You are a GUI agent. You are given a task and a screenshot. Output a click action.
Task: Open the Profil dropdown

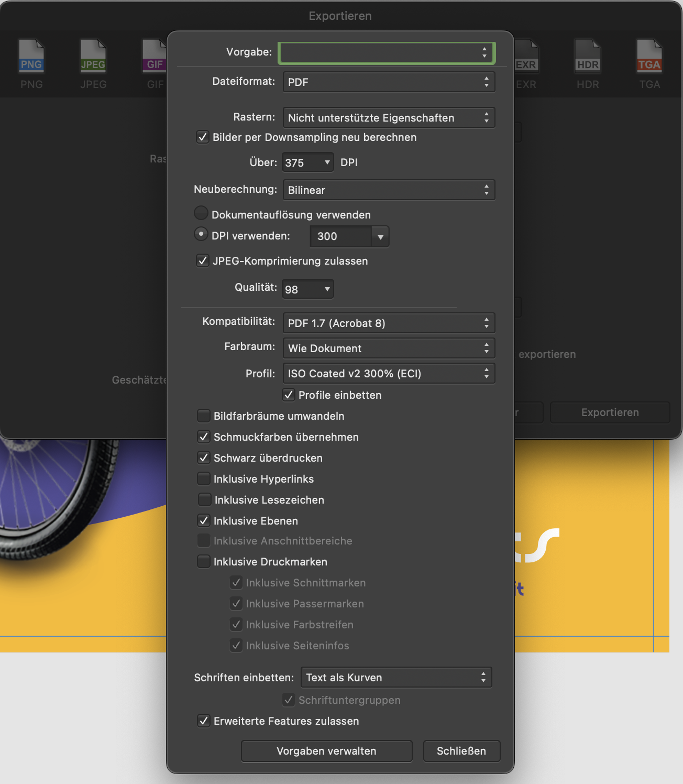pos(389,373)
